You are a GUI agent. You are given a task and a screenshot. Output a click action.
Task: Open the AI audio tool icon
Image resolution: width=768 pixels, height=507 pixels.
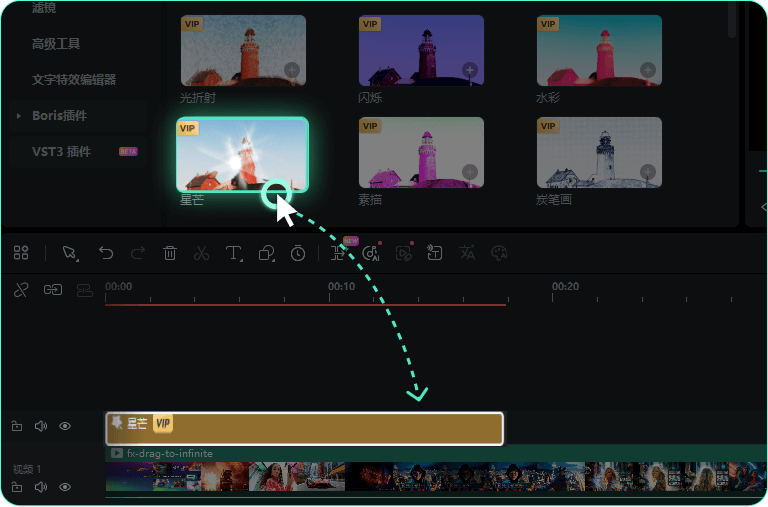click(x=371, y=253)
